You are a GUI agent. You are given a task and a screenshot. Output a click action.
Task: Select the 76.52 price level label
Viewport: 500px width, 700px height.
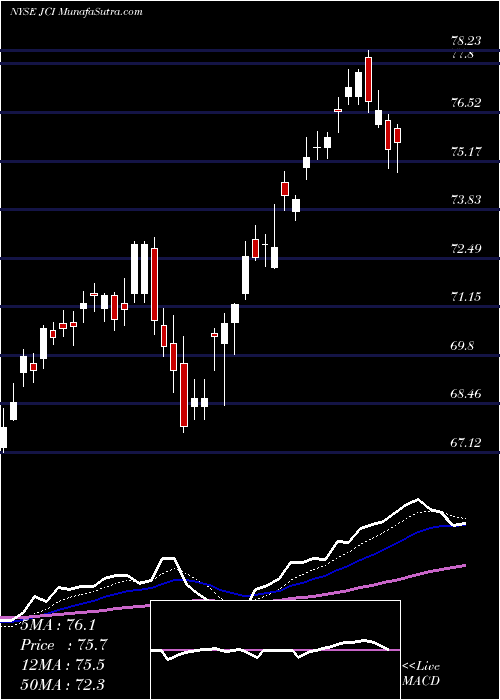click(466, 103)
